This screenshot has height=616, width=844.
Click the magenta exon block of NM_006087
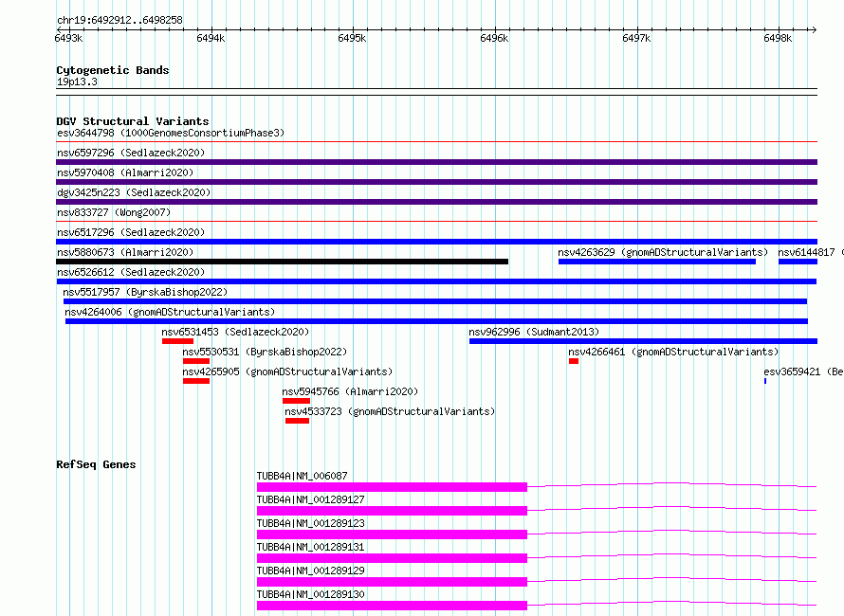click(392, 487)
